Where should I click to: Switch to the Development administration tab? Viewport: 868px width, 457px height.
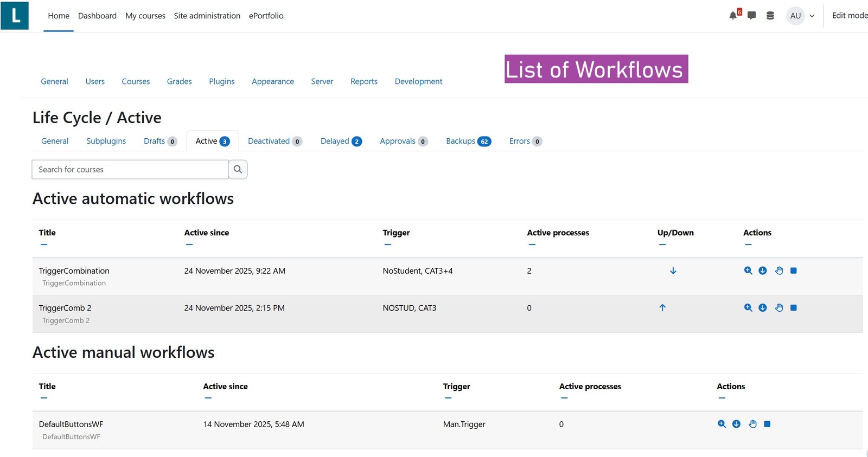(x=419, y=81)
